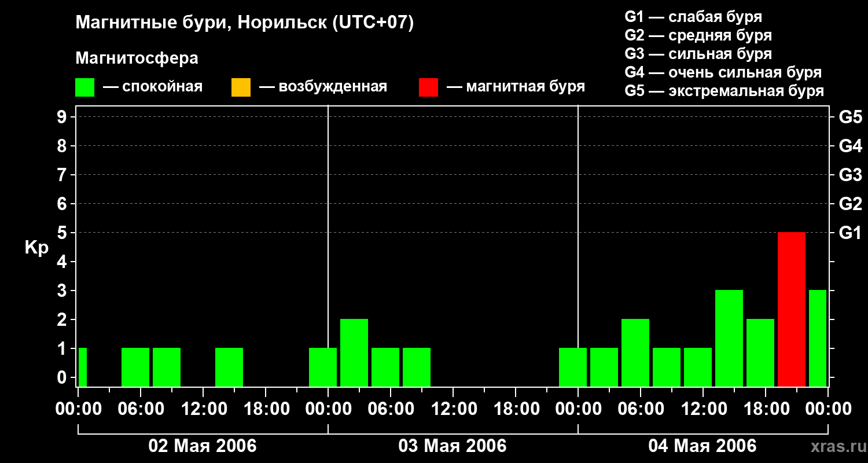This screenshot has height=463, width=868.
Task: Click the chart title 'Магнитные бури, Норильск (UTC+07)'
Action: tap(245, 23)
